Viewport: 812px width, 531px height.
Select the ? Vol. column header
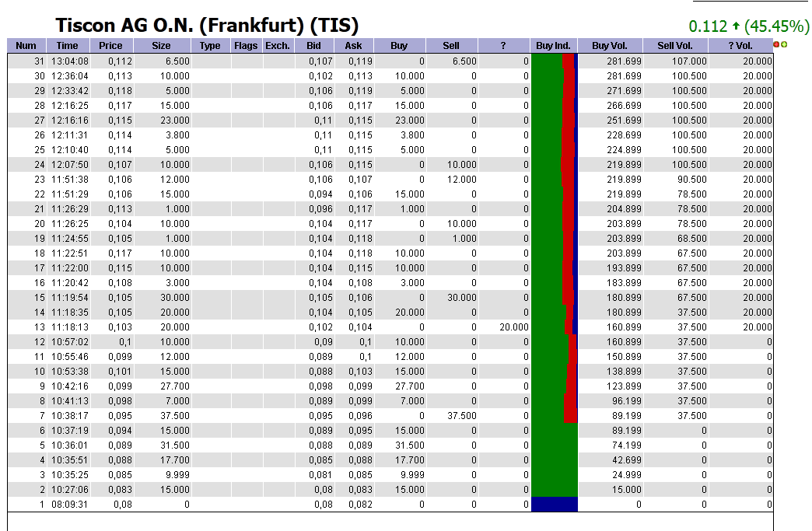tap(739, 45)
